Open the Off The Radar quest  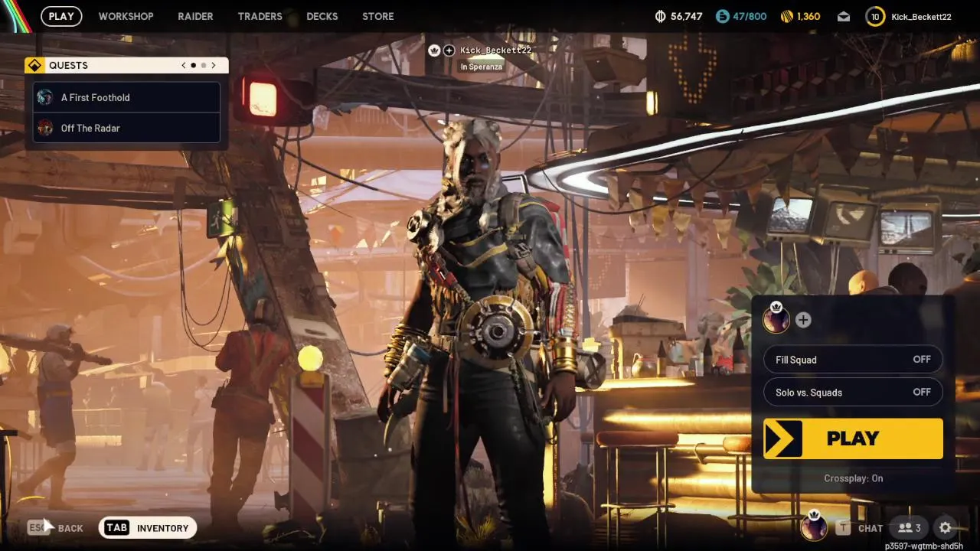click(x=126, y=128)
